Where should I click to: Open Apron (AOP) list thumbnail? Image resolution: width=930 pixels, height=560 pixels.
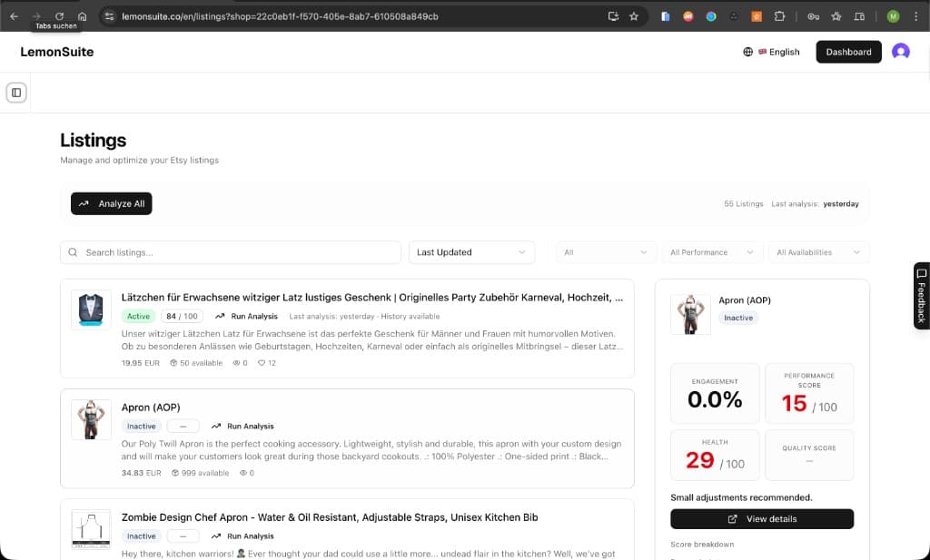pos(91,419)
